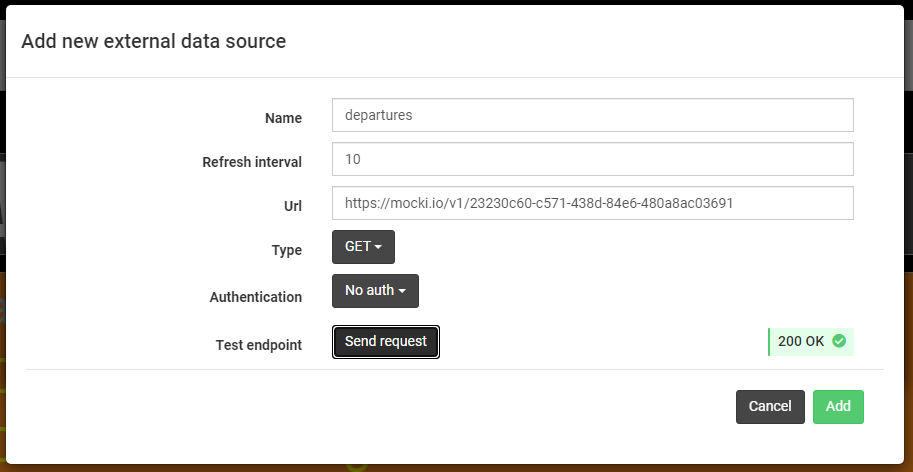Click the Add new external data source title
The image size is (913, 472).
(x=154, y=41)
